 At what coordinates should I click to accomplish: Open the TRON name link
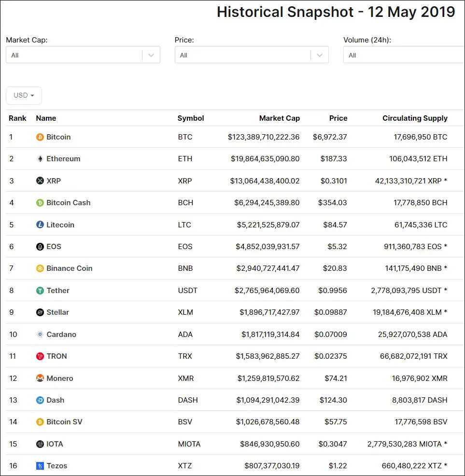click(57, 356)
